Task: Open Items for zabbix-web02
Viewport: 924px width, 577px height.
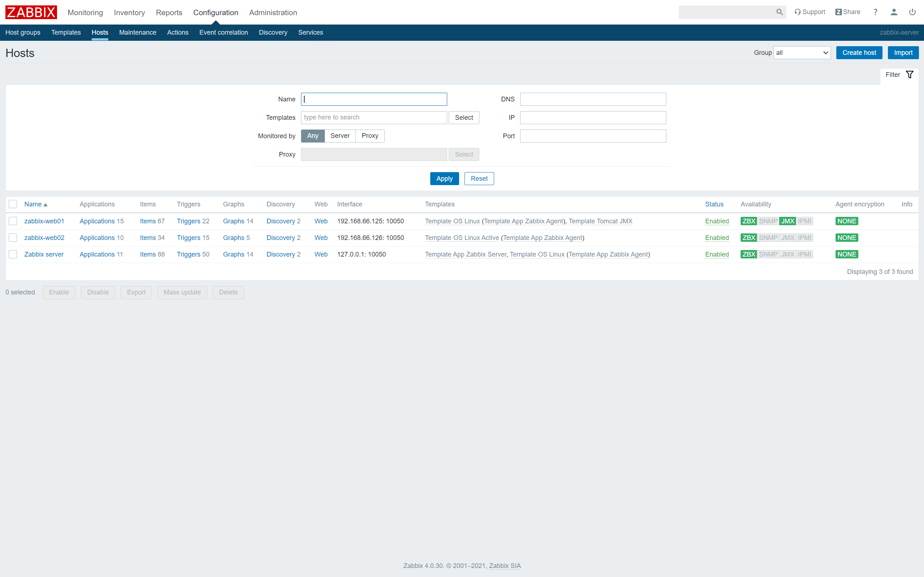Action: point(148,238)
